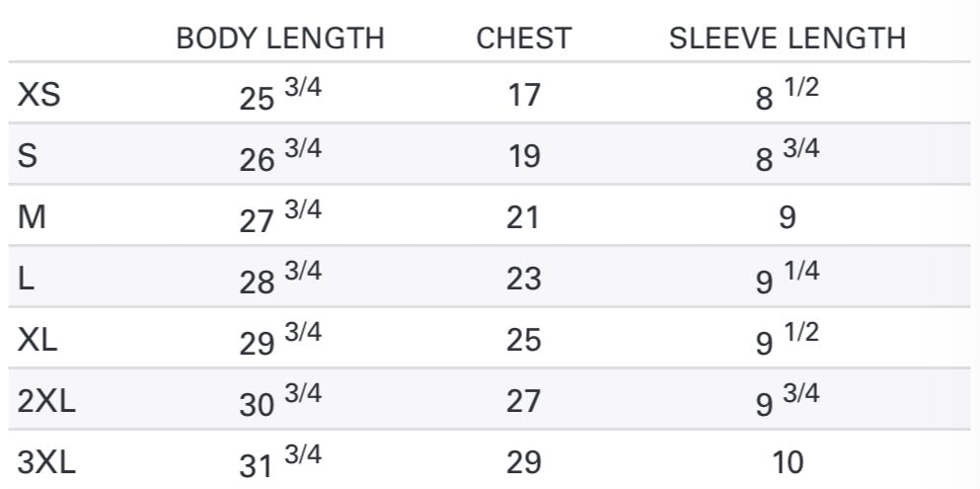The height and width of the screenshot is (489, 980).
Task: Select the XS size row label
Action: [x=38, y=95]
